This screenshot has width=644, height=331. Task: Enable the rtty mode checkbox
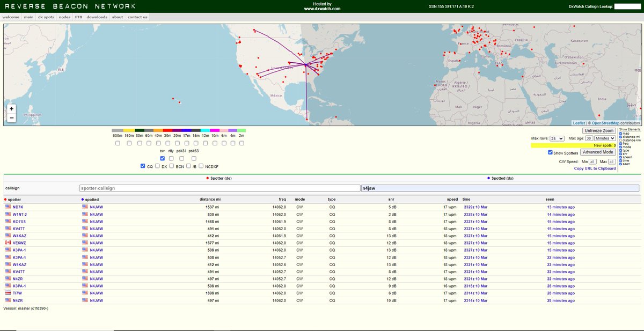171,158
